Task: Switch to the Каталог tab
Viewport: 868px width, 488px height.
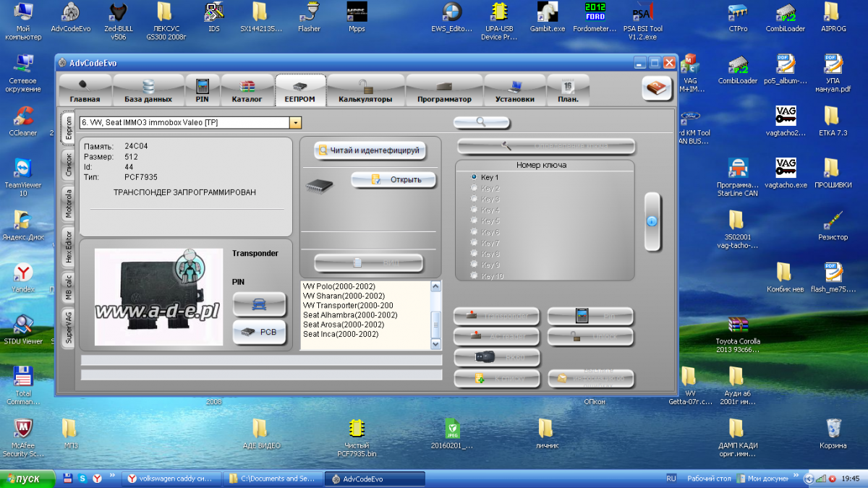Action: [247, 90]
